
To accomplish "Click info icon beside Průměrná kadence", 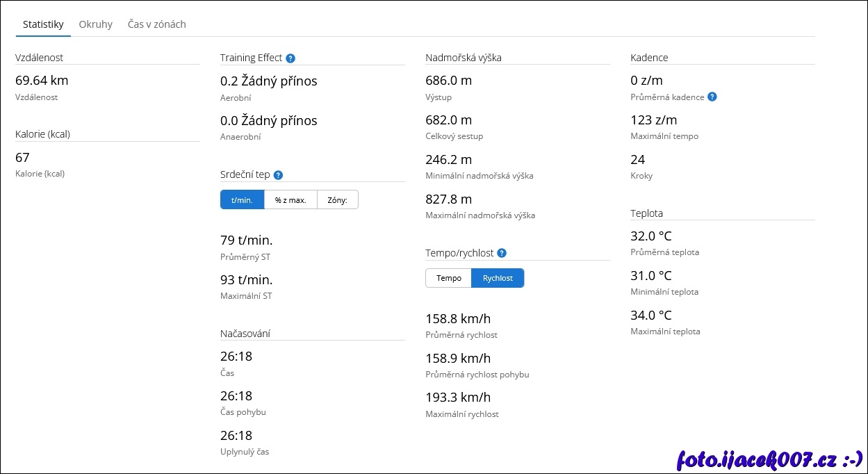I will coord(712,97).
